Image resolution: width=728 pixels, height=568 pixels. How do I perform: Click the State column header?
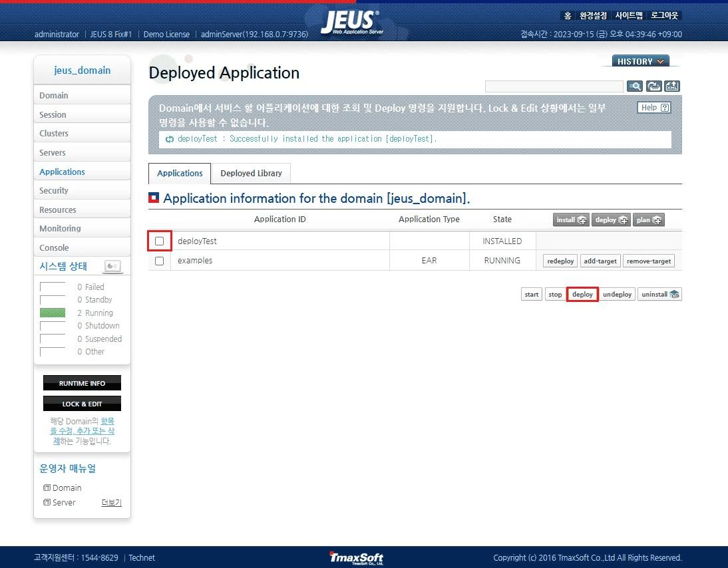502,219
